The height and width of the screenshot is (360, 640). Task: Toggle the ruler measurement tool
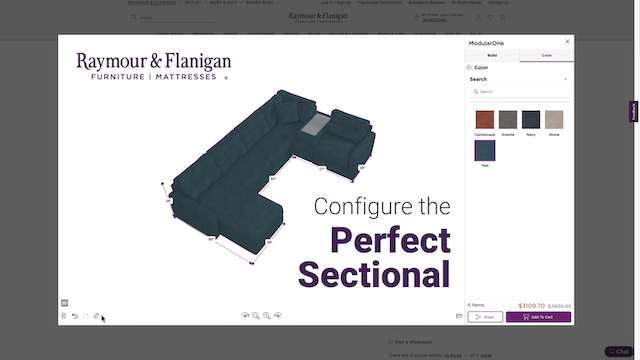tap(97, 316)
